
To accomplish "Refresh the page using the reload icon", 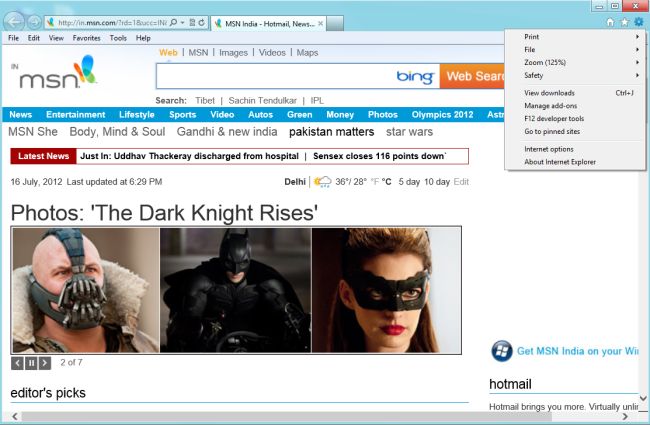I will click(x=201, y=22).
